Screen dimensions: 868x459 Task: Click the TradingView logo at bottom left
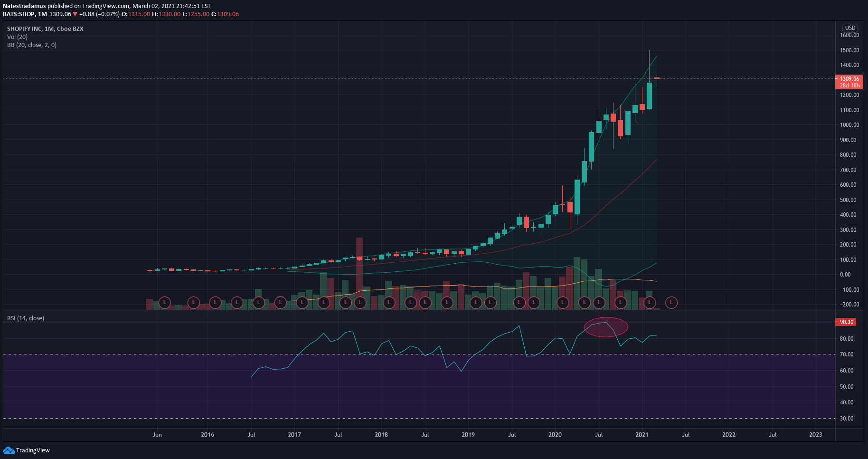[27, 450]
